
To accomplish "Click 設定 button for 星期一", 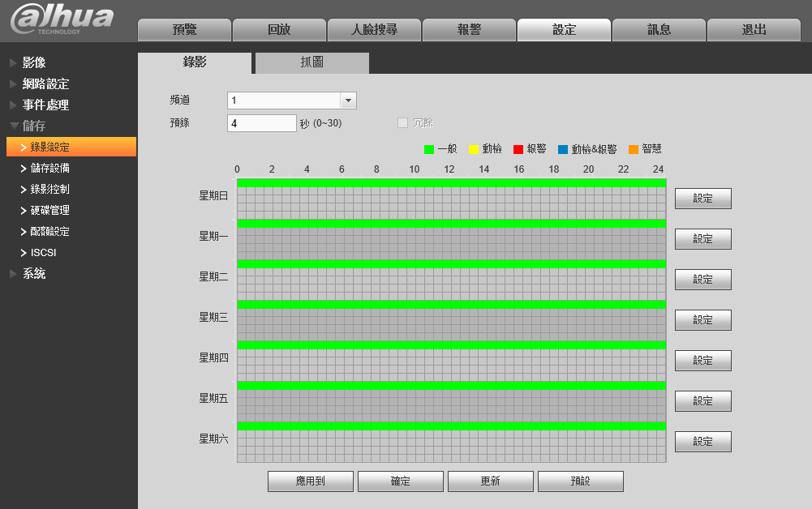I will (702, 239).
